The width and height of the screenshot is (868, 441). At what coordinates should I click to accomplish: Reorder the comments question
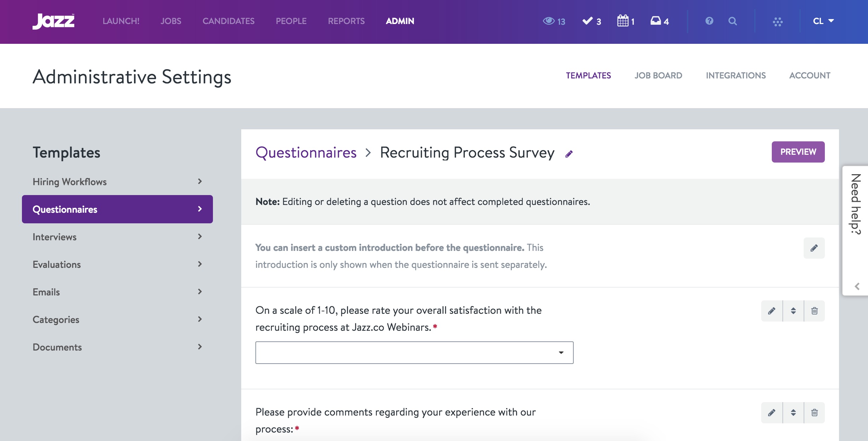tap(793, 413)
